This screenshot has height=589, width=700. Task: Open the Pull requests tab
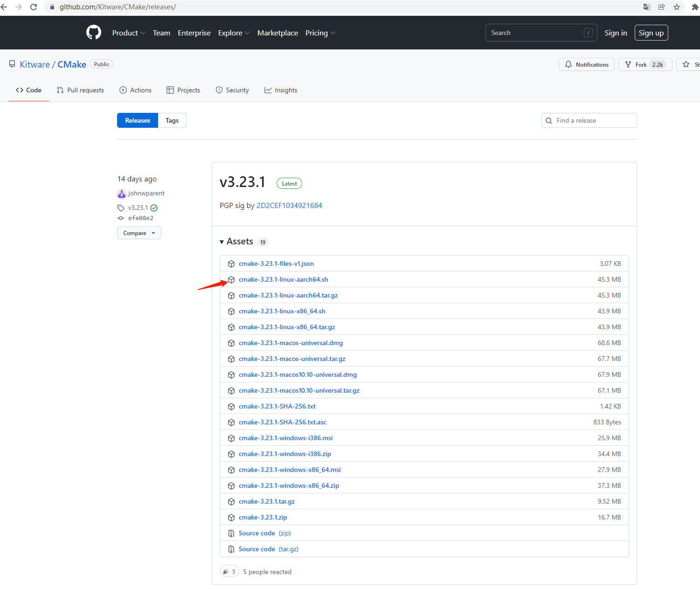(80, 90)
